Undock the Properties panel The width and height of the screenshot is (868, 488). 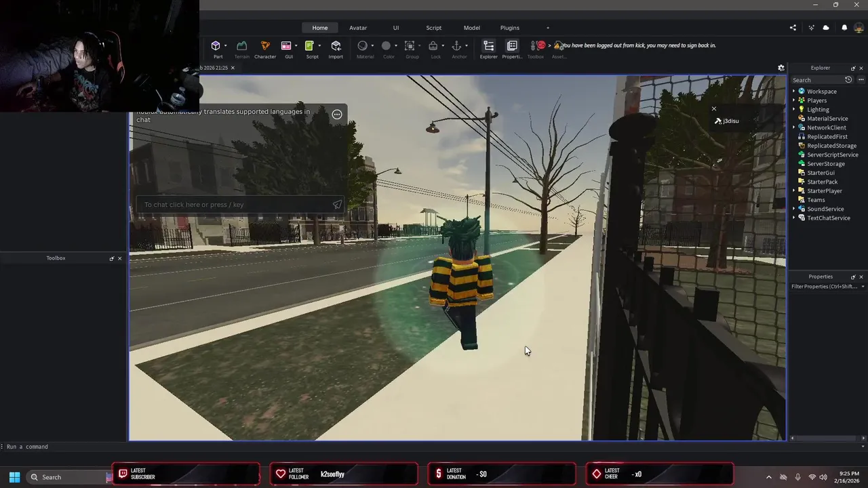click(x=853, y=277)
